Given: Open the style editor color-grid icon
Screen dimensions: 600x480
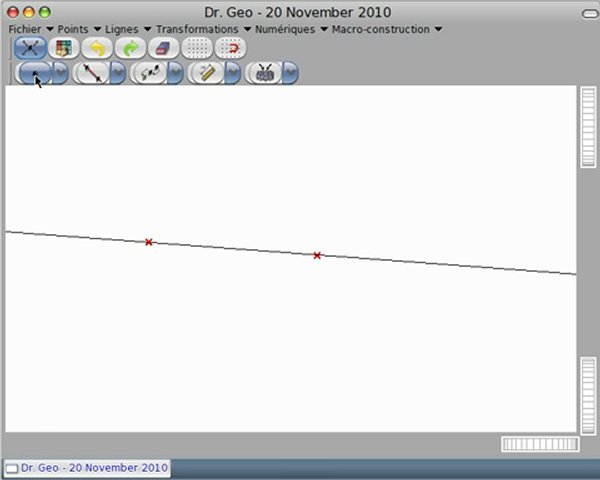Looking at the screenshot, I should click(66, 48).
